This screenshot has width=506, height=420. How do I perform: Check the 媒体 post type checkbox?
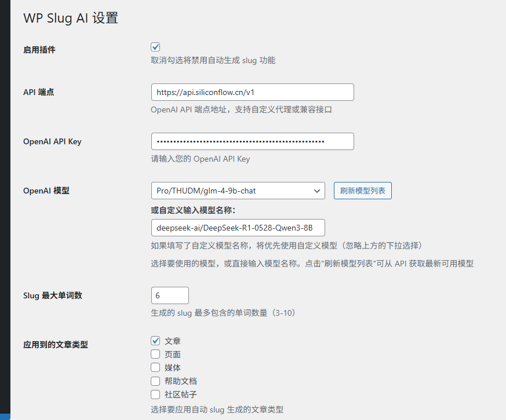click(x=155, y=367)
